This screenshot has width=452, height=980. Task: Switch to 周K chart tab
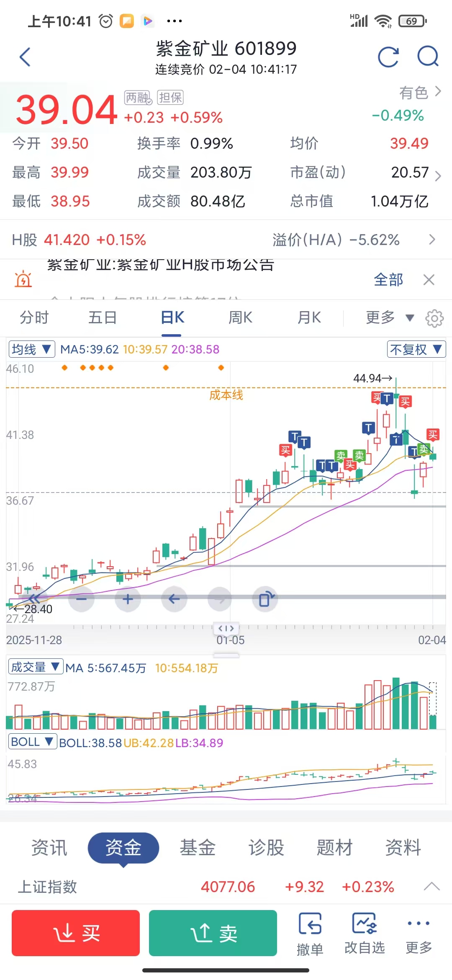click(x=240, y=318)
